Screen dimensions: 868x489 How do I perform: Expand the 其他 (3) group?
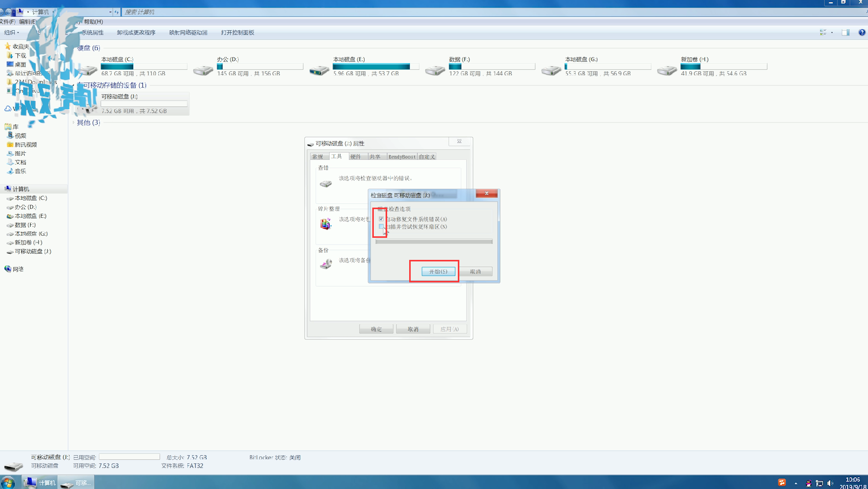tap(74, 123)
